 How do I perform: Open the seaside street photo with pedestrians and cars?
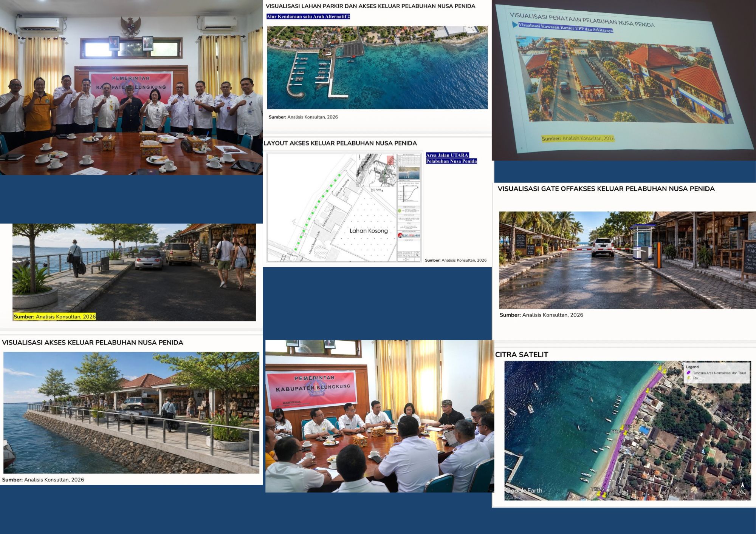point(134,272)
